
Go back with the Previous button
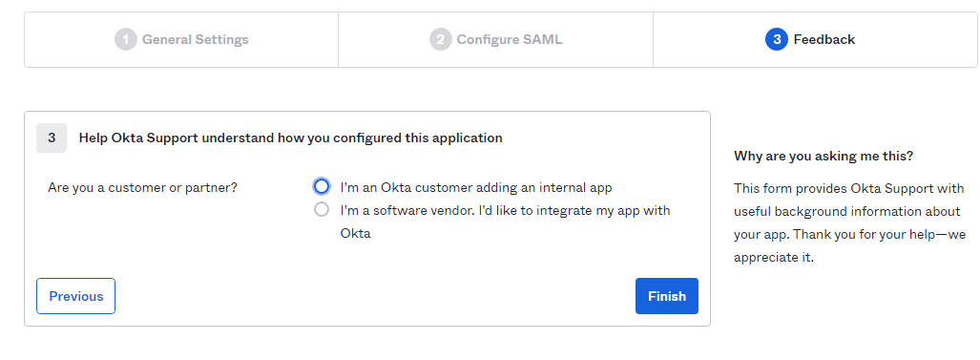[x=75, y=296]
